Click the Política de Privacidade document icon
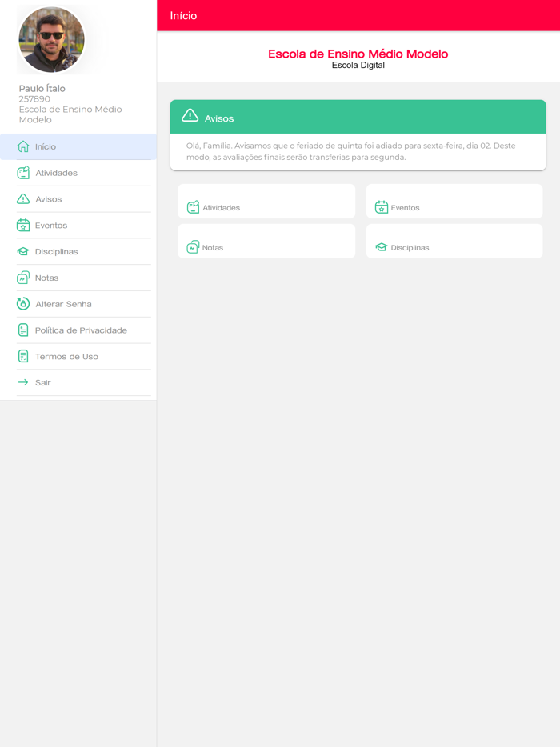 [23, 330]
